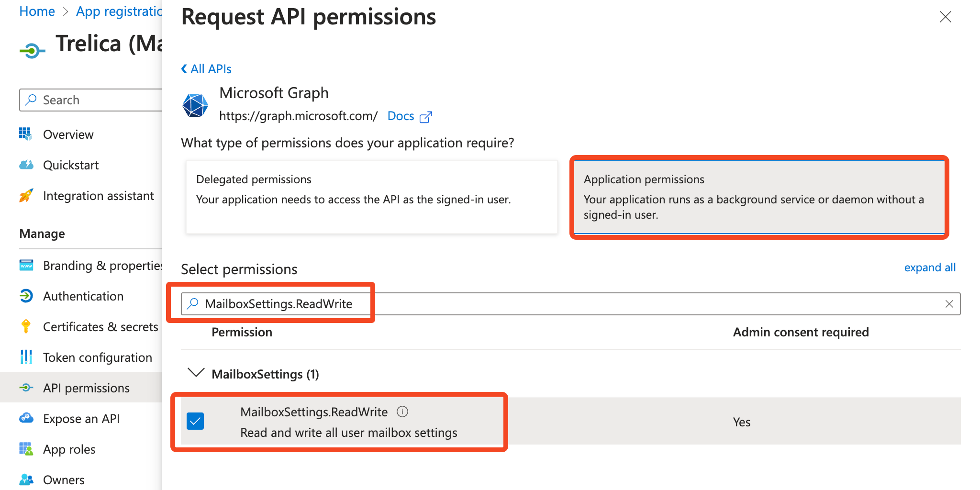
Task: Collapse the MailboxSettings (1) group chevron
Action: point(196,373)
